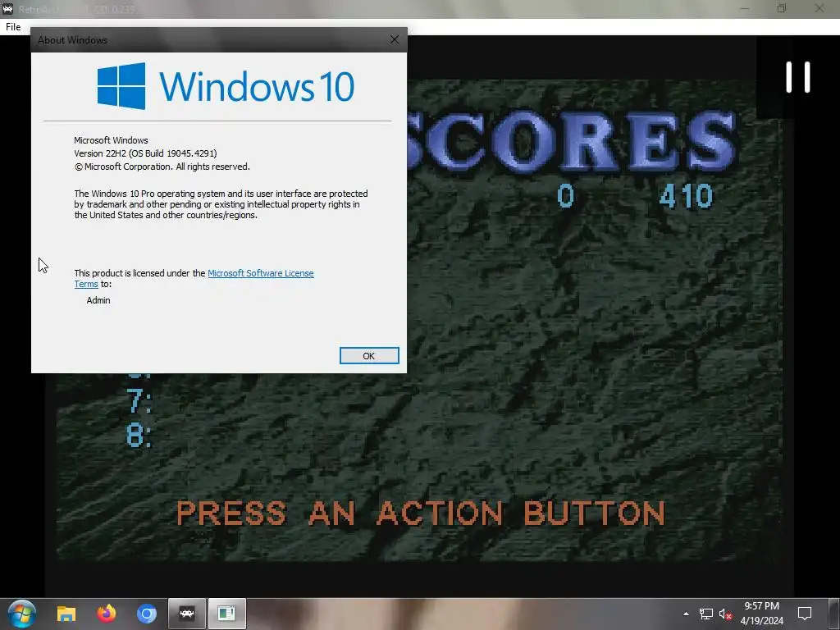Click the Microsoft Corporation copyright line
The width and height of the screenshot is (840, 630).
(x=162, y=167)
